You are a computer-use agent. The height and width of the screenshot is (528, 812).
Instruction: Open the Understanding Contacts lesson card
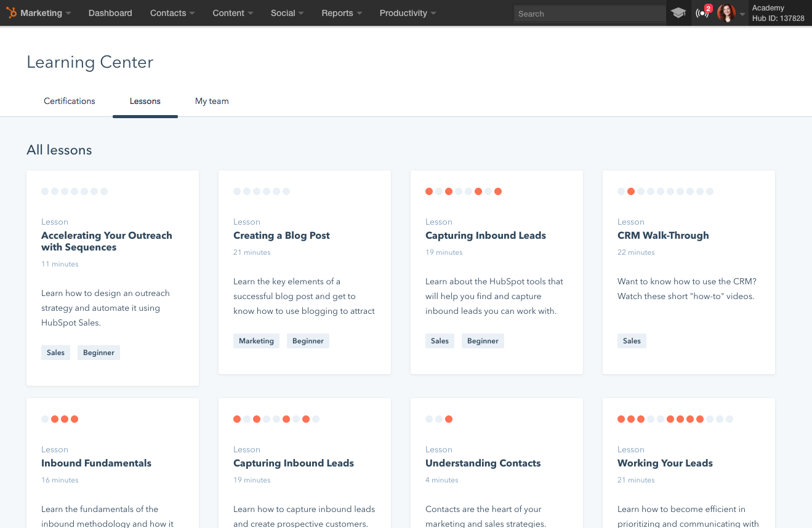[483, 463]
